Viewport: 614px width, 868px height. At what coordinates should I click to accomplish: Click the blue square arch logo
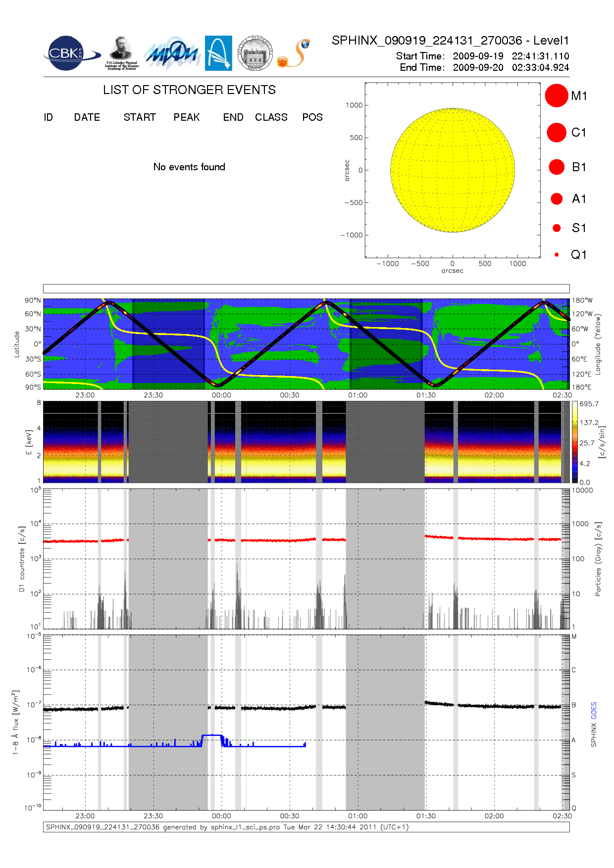(218, 53)
